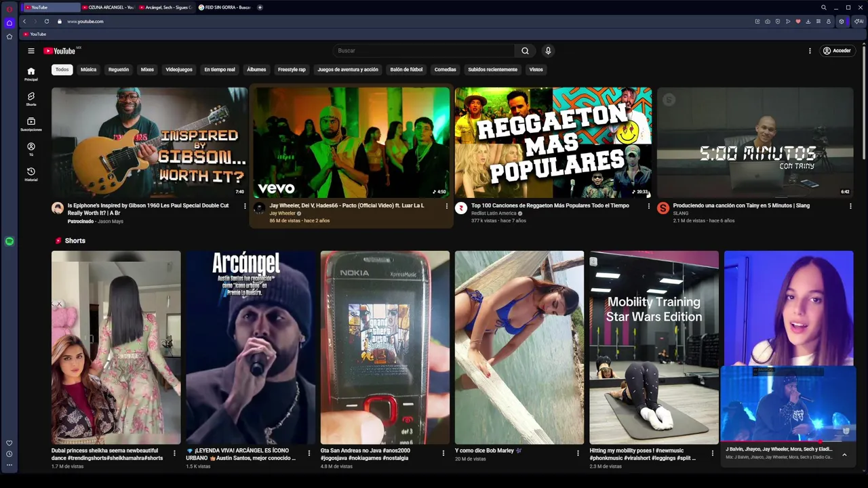
Task: Open the Mobility Training Star Wars short
Action: coord(654,348)
